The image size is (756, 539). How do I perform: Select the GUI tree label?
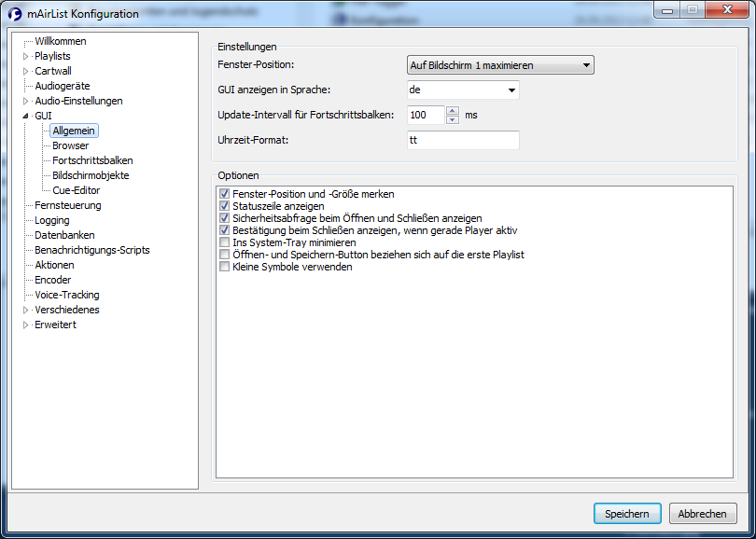(43, 116)
